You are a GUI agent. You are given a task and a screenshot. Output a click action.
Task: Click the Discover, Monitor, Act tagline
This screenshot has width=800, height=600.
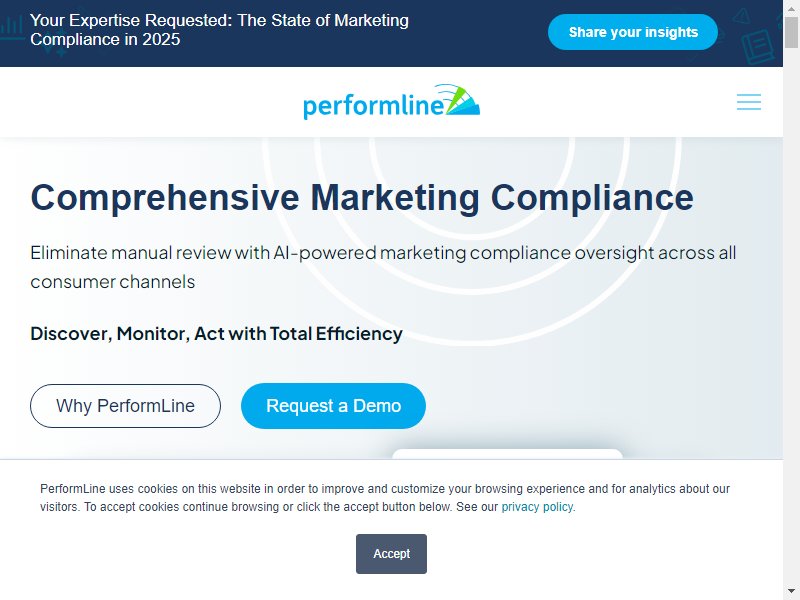tap(216, 334)
